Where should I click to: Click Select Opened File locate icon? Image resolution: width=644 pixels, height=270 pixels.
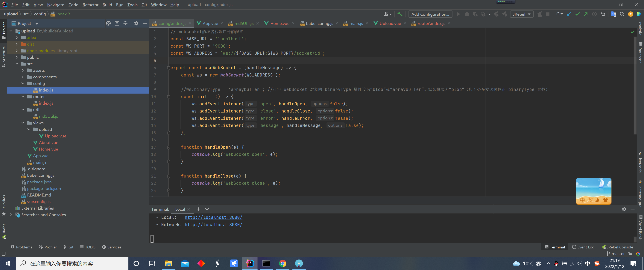coord(108,23)
